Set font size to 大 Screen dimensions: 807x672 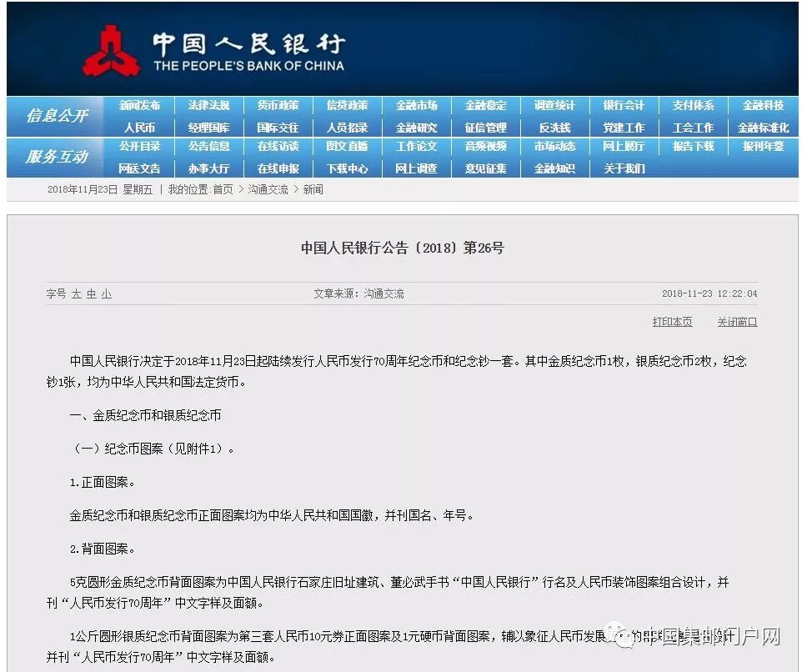pos(76,293)
